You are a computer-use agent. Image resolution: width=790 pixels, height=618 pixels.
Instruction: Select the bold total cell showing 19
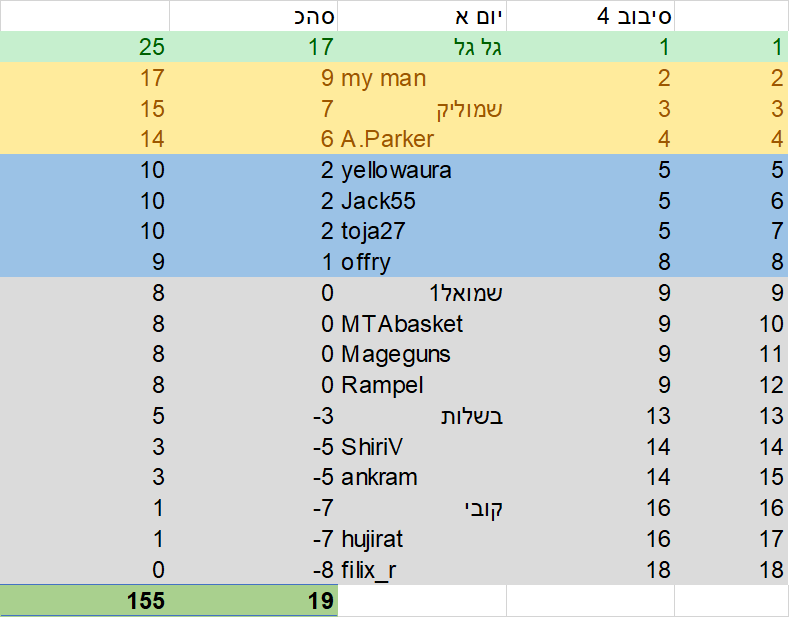click(253, 600)
